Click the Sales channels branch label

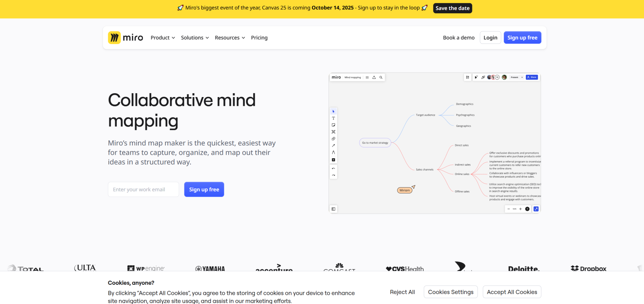(425, 170)
